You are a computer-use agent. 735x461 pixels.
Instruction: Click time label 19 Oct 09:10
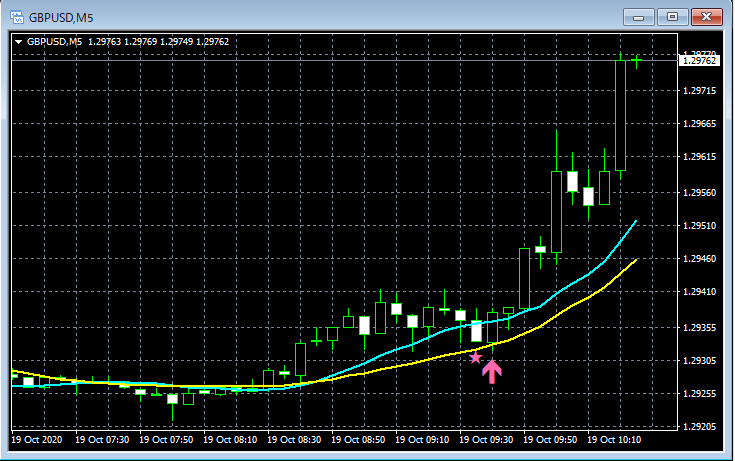(422, 440)
